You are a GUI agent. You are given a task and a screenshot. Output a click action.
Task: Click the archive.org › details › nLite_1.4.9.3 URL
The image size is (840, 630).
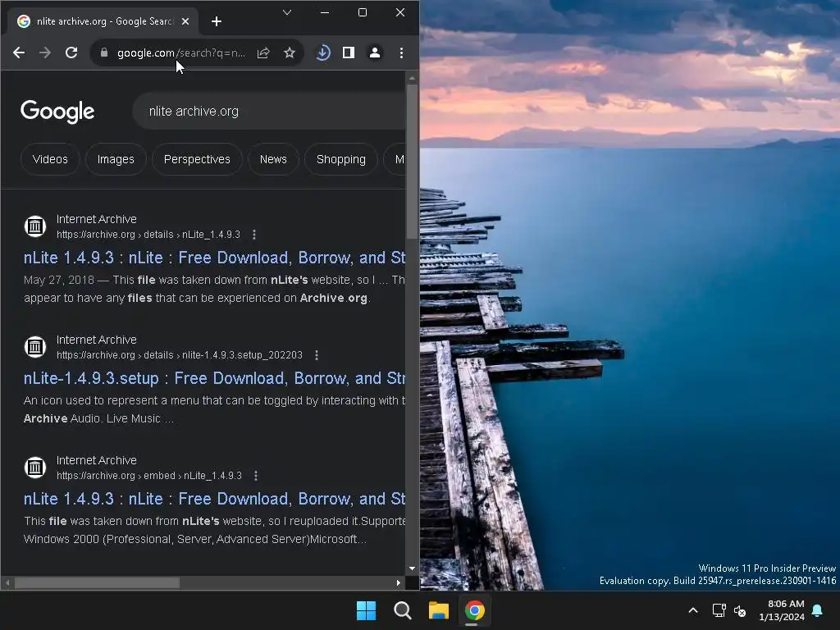pos(148,235)
